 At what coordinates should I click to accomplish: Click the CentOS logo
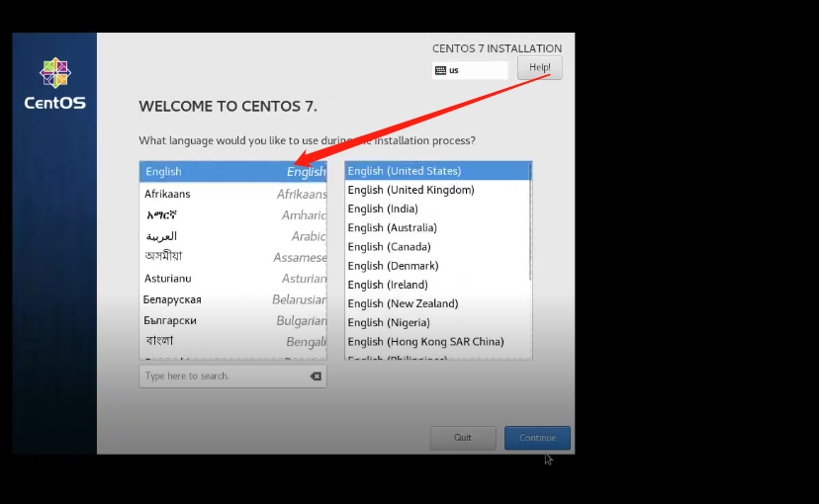(54, 83)
